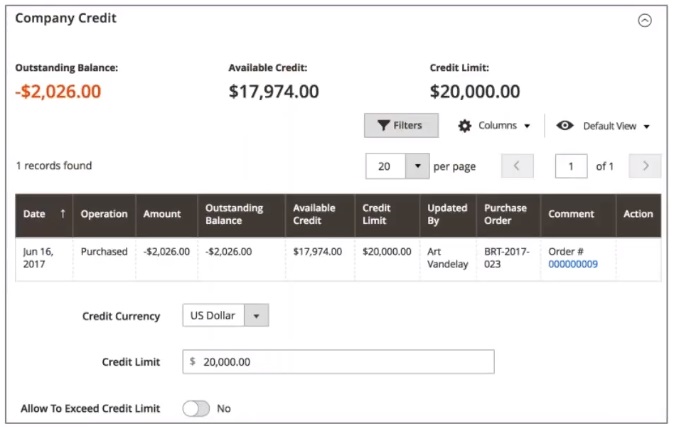Open the Credit Currency dropdown
This screenshot has height=427, width=673.
(226, 316)
